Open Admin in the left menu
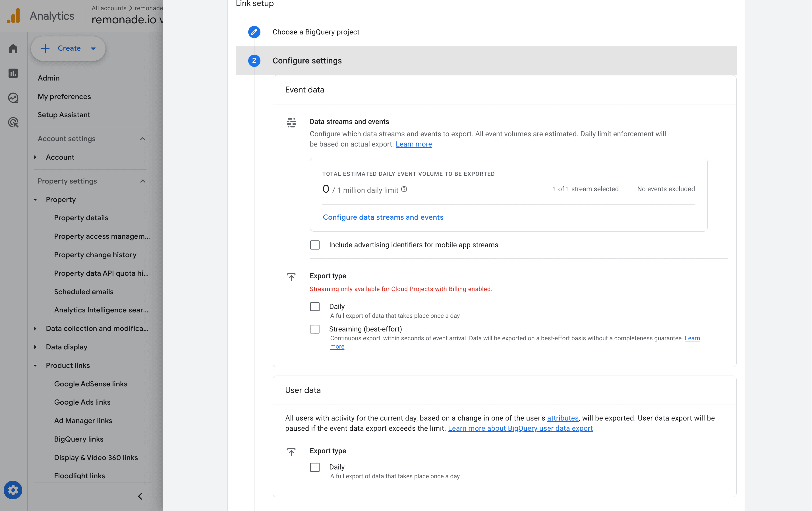The height and width of the screenshot is (511, 812). pyautogui.click(x=49, y=78)
